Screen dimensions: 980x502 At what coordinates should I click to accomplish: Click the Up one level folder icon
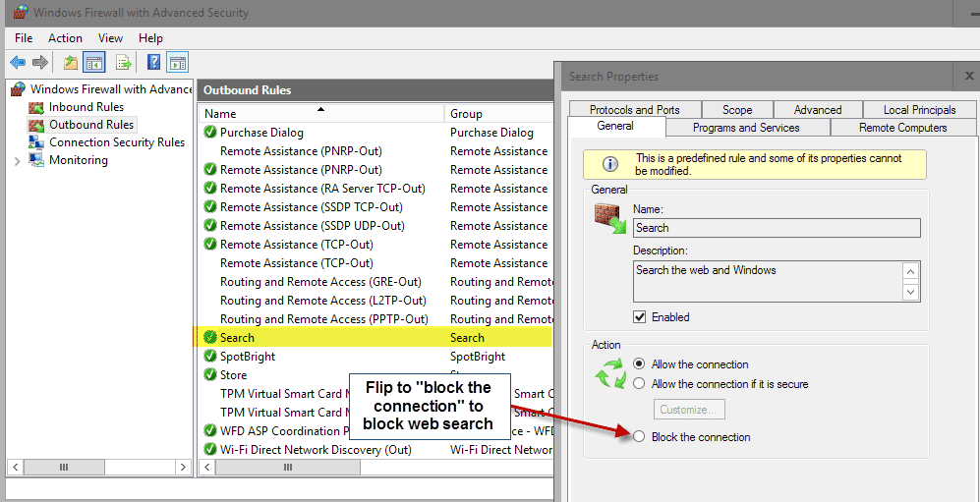coord(71,63)
